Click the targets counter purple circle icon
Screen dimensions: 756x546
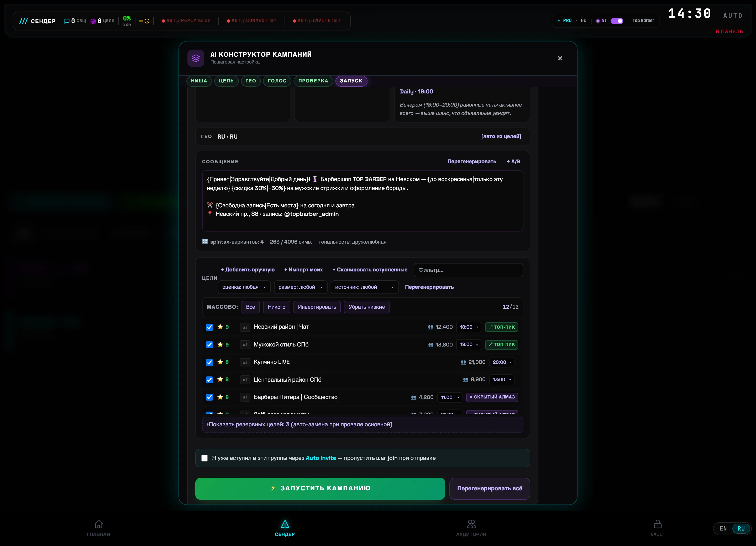[x=93, y=21]
